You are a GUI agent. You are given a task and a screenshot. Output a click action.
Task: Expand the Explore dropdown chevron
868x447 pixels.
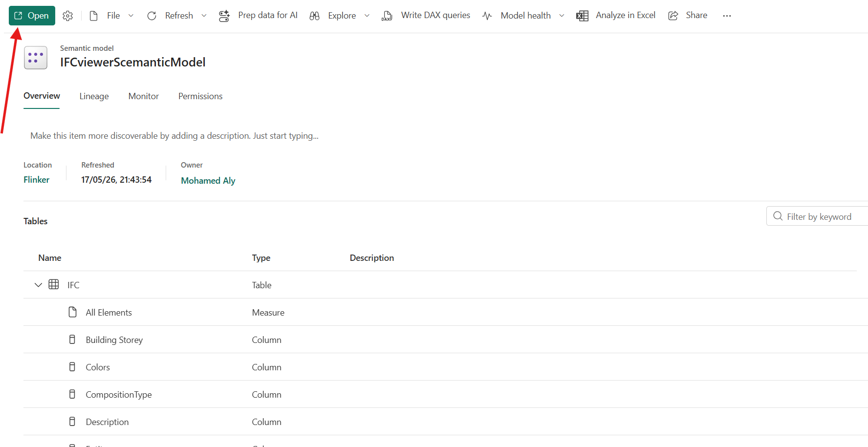tap(367, 16)
